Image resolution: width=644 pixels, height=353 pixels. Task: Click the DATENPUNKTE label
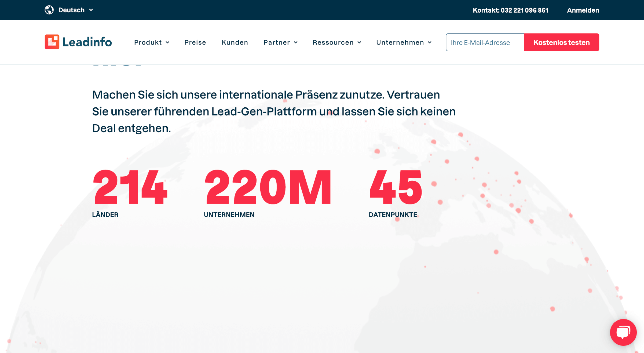pyautogui.click(x=393, y=215)
